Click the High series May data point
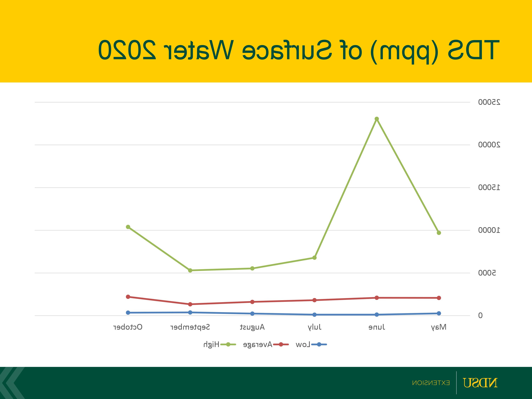 coord(439,233)
